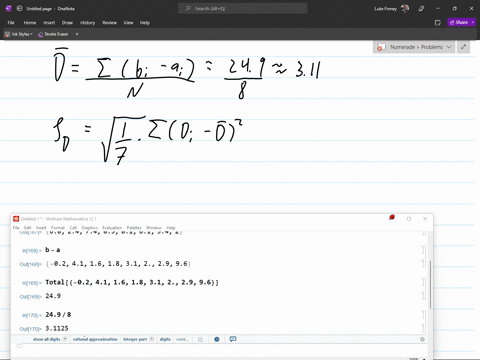
Task: Click the 'b - a' input cell
Action: click(x=53, y=250)
